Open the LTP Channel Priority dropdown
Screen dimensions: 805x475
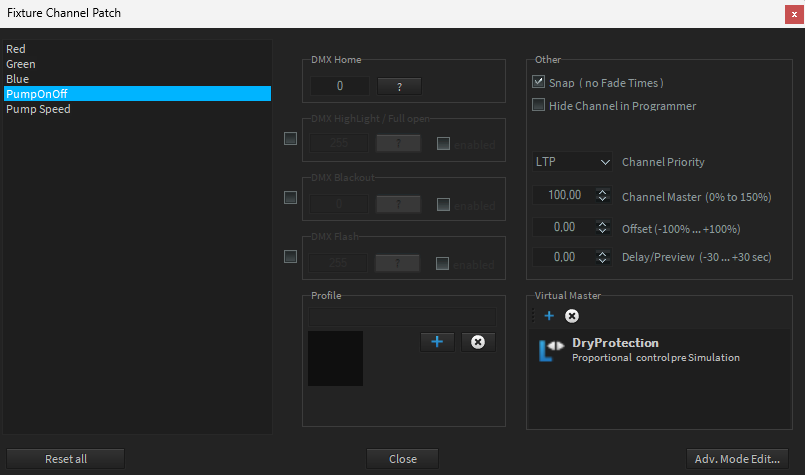coord(573,162)
